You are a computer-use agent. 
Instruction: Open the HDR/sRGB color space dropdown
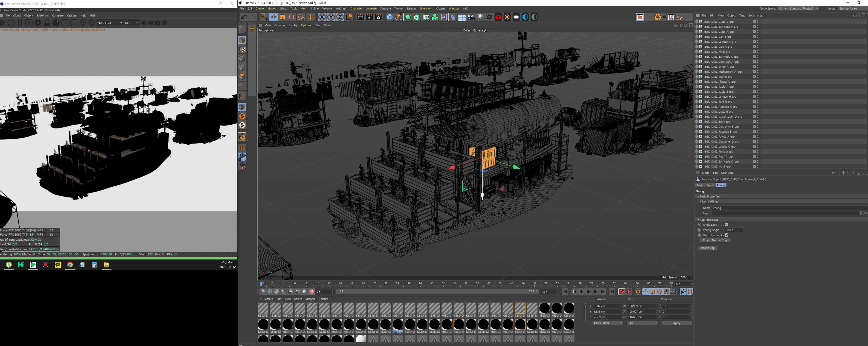110,23
